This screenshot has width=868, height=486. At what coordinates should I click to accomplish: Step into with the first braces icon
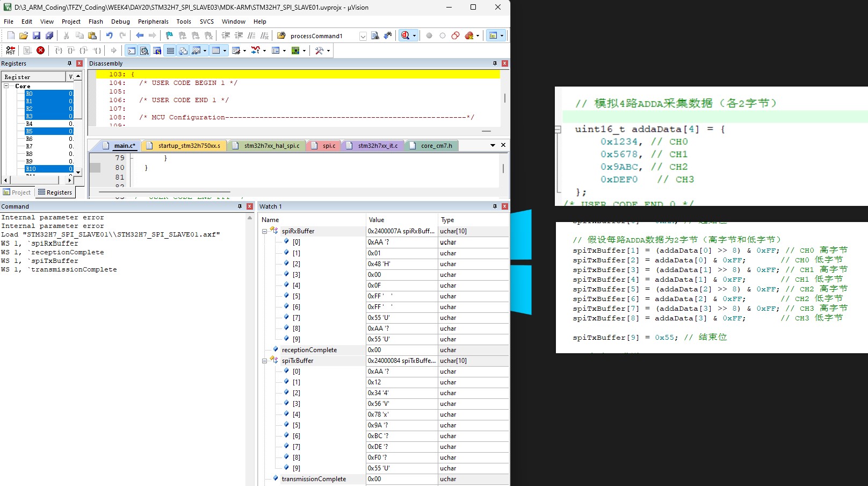58,51
